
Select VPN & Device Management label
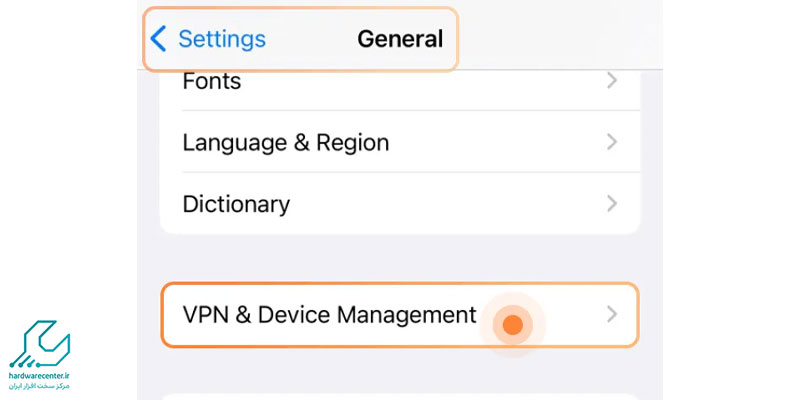(329, 314)
